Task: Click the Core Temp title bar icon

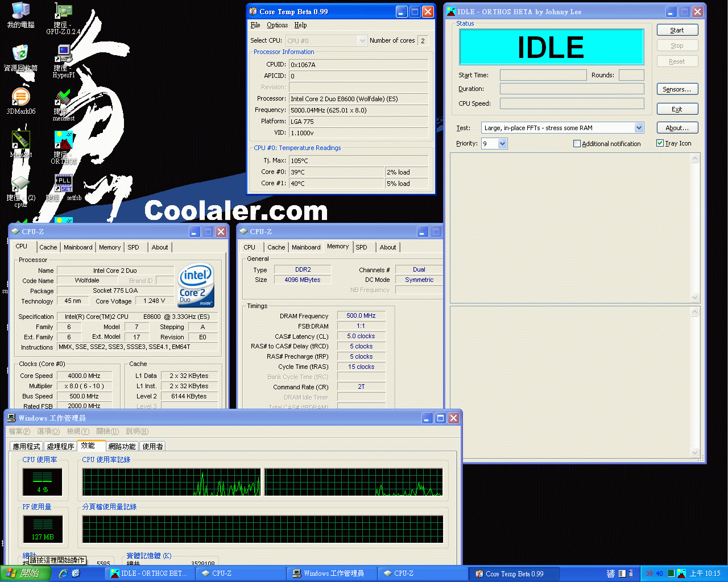Action: (253, 11)
